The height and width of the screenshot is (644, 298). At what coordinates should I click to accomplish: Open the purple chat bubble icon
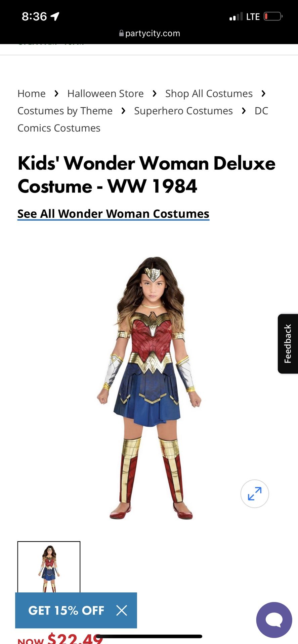[x=274, y=620]
